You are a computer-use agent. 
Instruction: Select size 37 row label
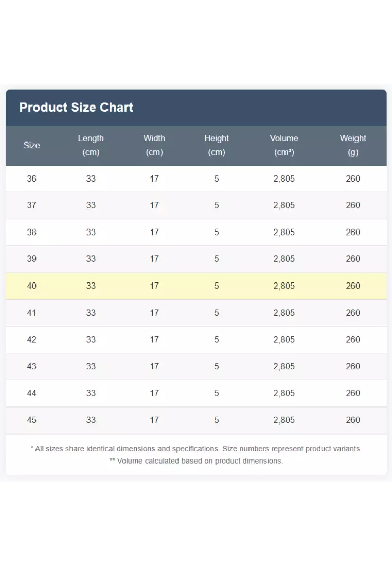[x=32, y=205]
